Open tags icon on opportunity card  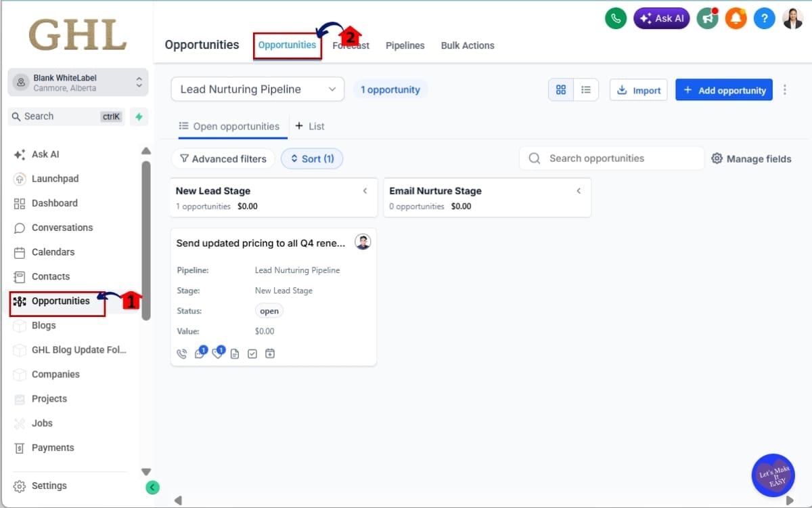217,354
